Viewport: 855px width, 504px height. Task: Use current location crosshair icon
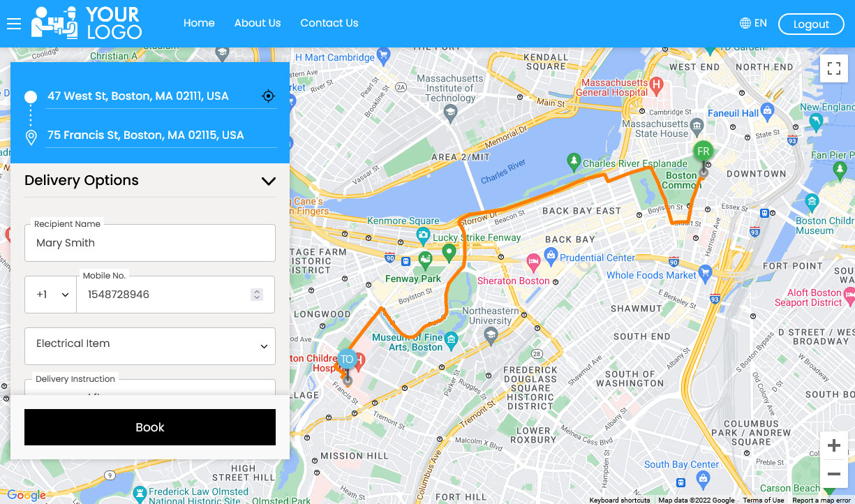tap(268, 96)
